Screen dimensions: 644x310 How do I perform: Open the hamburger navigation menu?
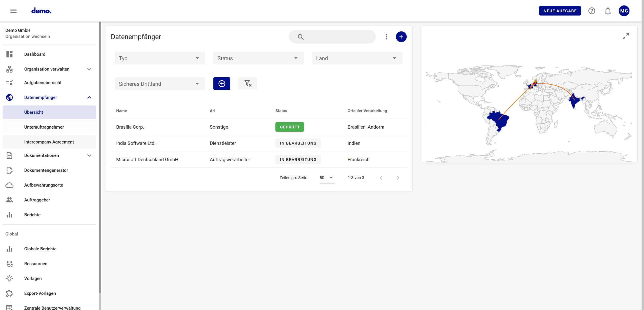[13, 11]
